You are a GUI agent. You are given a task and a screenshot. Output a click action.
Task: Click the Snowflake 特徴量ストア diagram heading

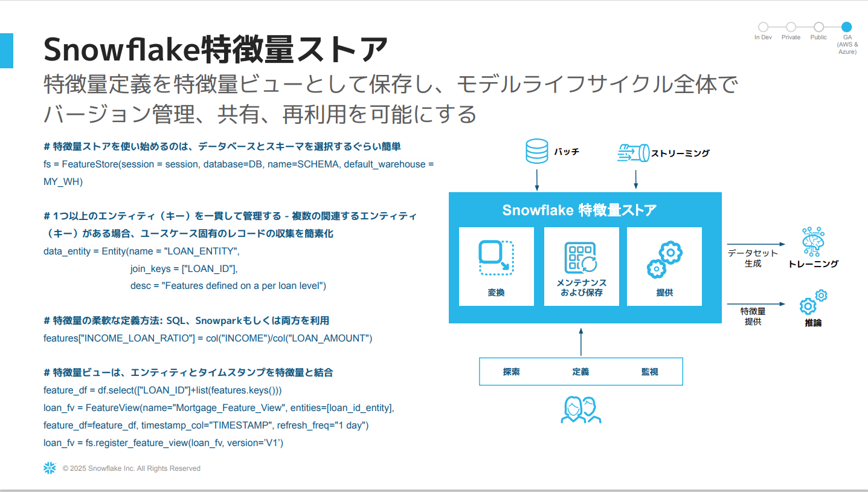click(579, 210)
